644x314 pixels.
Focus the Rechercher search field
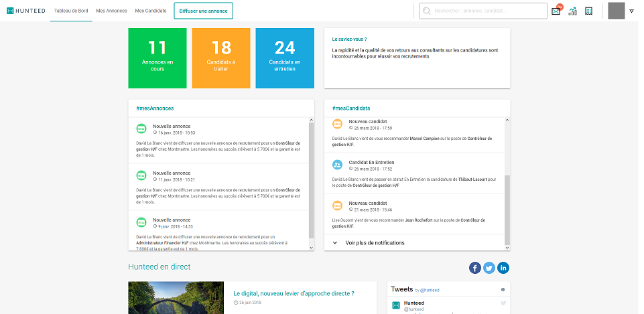(483, 11)
